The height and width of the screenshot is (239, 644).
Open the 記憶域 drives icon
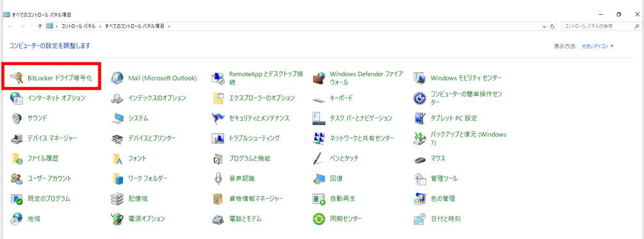117,199
